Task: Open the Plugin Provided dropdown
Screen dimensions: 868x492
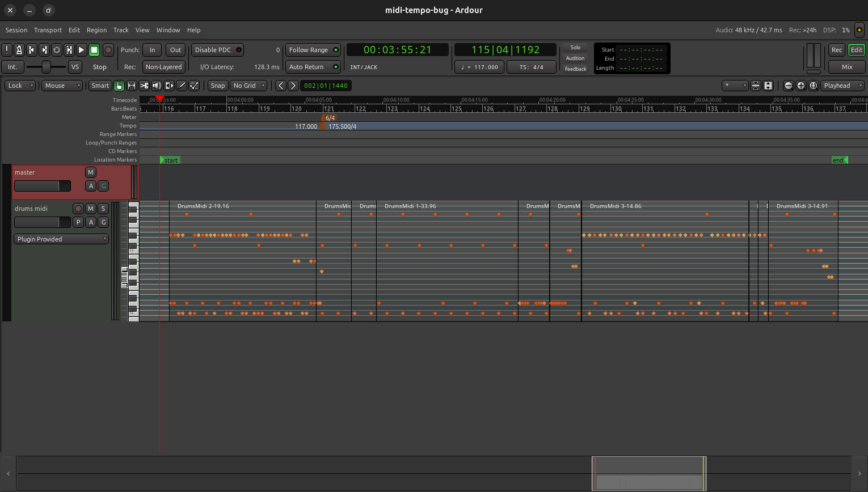Action: (x=61, y=239)
